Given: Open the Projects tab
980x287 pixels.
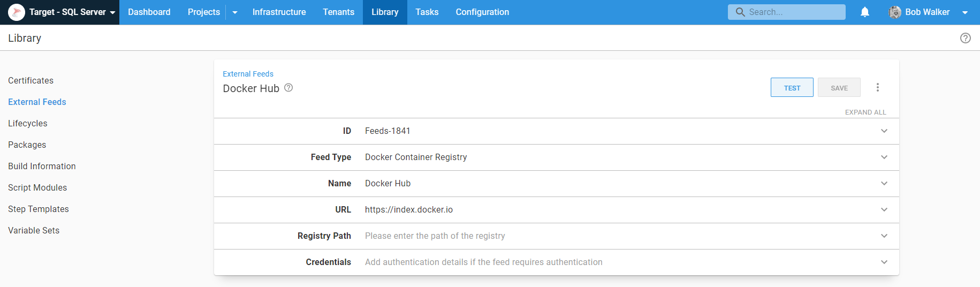Looking at the screenshot, I should tap(204, 12).
